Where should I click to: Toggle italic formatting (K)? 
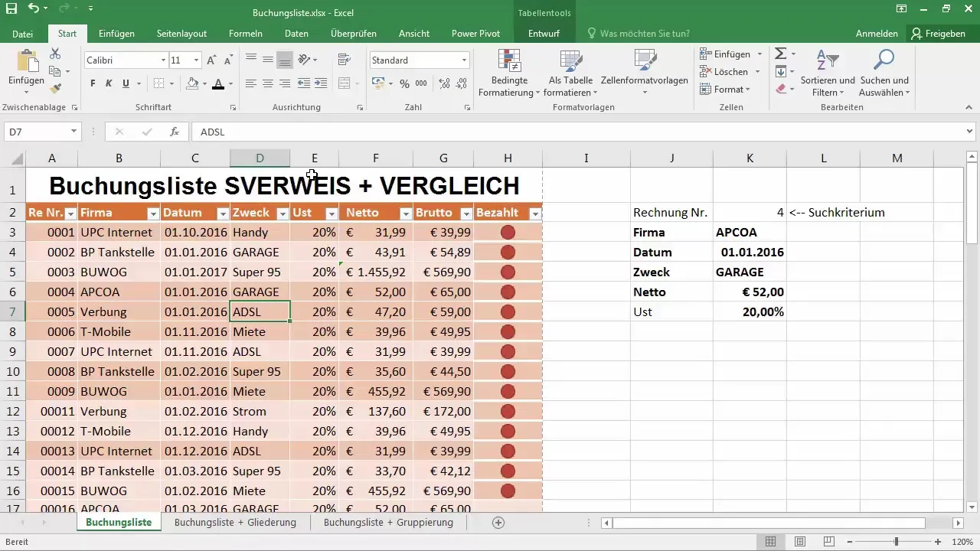[x=109, y=83]
